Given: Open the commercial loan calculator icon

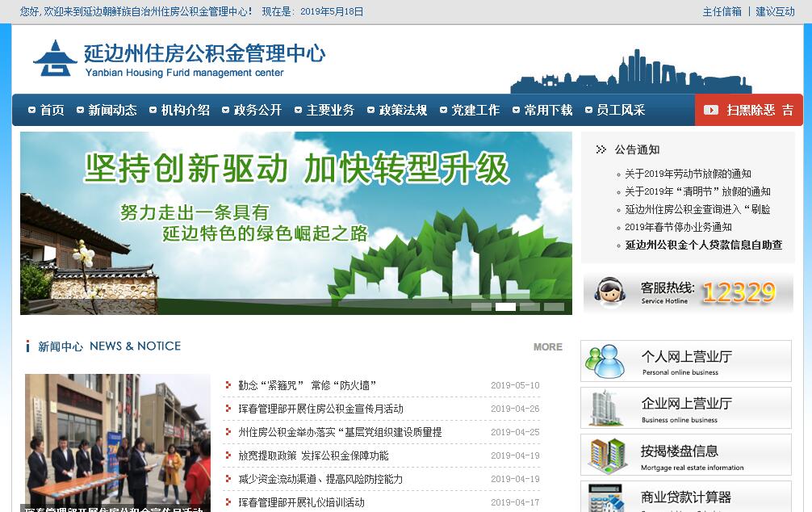Looking at the screenshot, I should coord(607,497).
